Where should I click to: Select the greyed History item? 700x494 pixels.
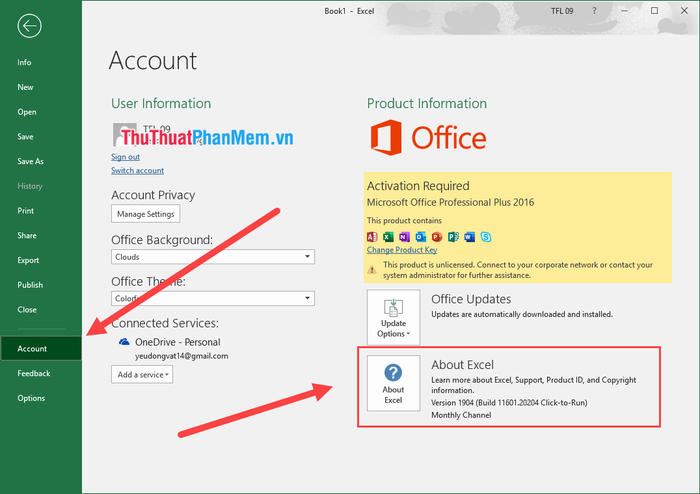click(30, 186)
